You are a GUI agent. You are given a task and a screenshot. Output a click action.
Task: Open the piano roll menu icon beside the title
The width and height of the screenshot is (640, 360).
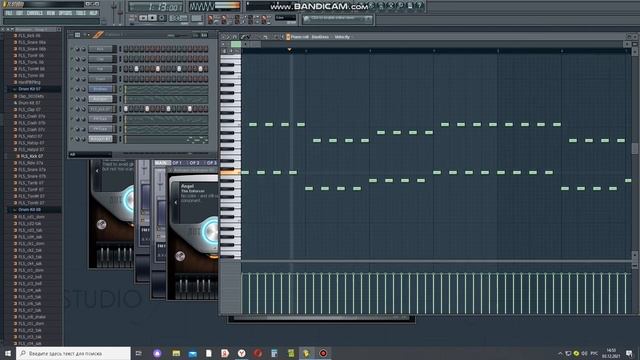288,37
